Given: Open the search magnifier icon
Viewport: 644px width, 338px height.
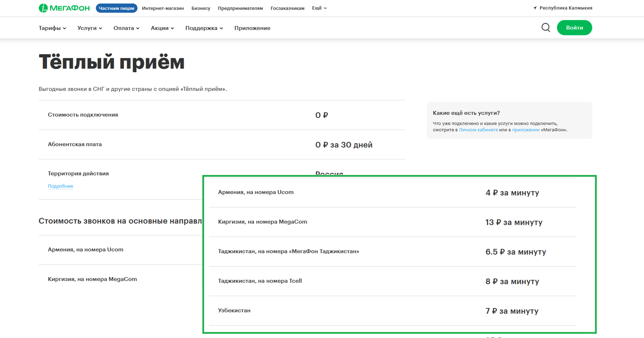Looking at the screenshot, I should click(546, 28).
